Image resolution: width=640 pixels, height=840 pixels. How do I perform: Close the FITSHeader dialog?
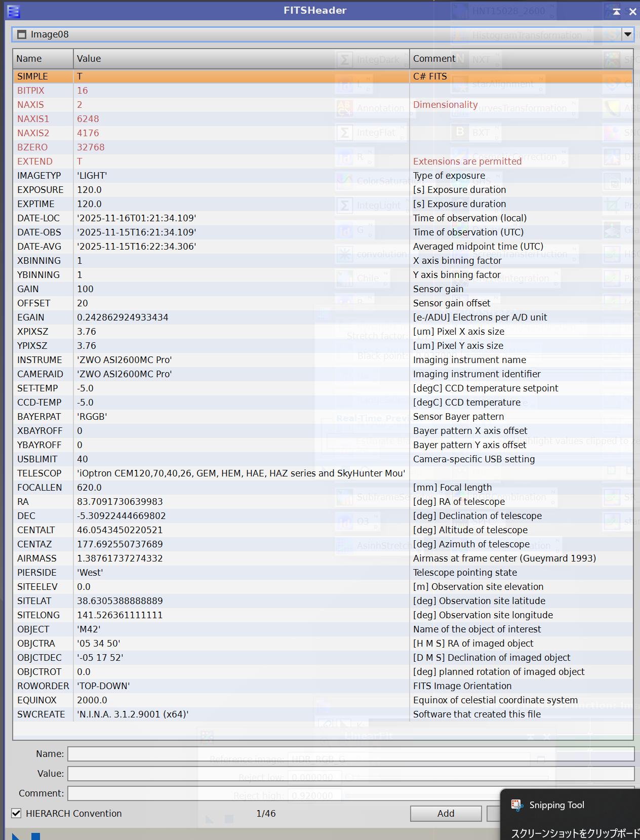pos(632,11)
